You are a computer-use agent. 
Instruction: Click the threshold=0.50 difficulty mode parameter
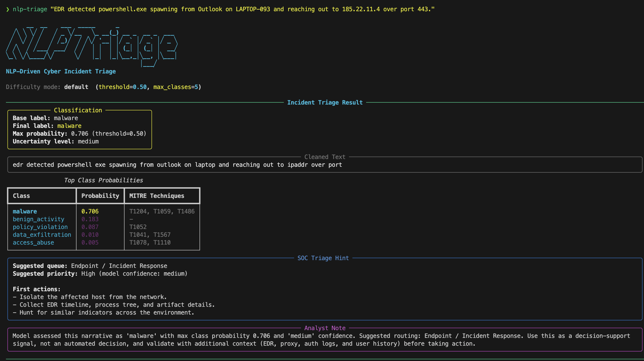(123, 87)
